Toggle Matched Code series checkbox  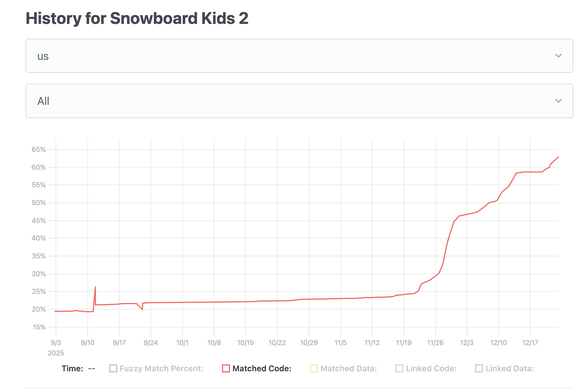coord(226,368)
